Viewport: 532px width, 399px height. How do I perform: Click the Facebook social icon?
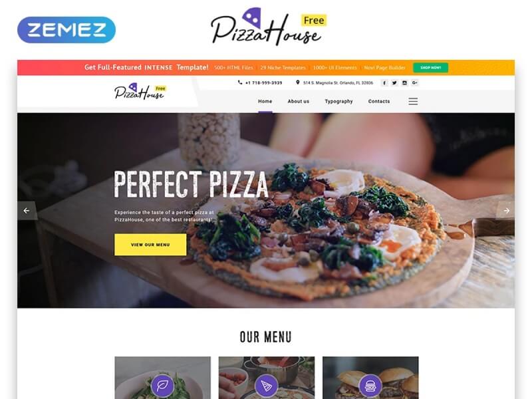click(384, 82)
